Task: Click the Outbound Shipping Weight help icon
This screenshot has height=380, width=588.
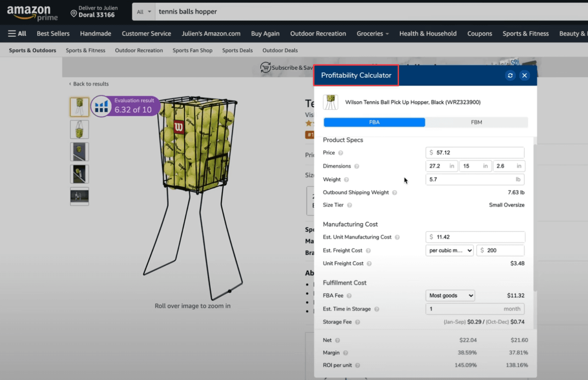Action: [395, 192]
